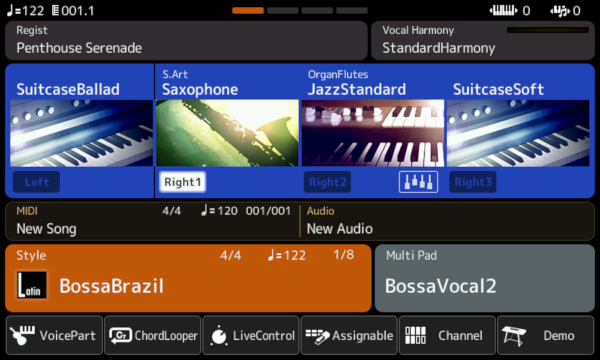Open the Assignable pads icon
Viewport: 600px width, 360px height.
click(x=317, y=336)
